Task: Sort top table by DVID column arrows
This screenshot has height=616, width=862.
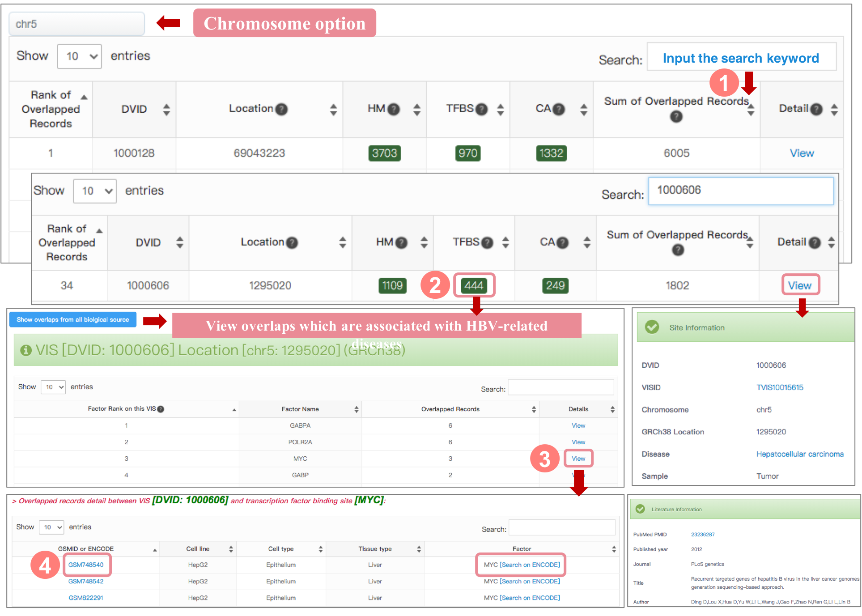Action: 166,109
